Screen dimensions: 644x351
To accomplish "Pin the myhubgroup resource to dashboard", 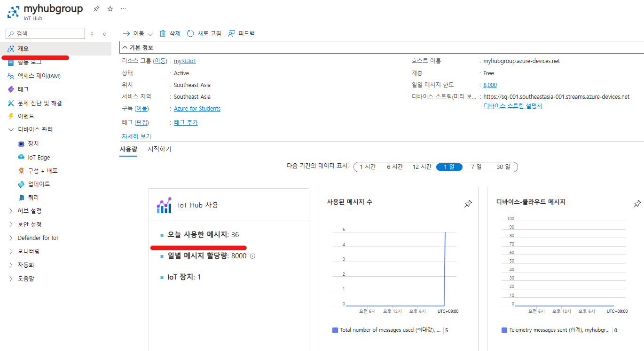I will click(96, 8).
